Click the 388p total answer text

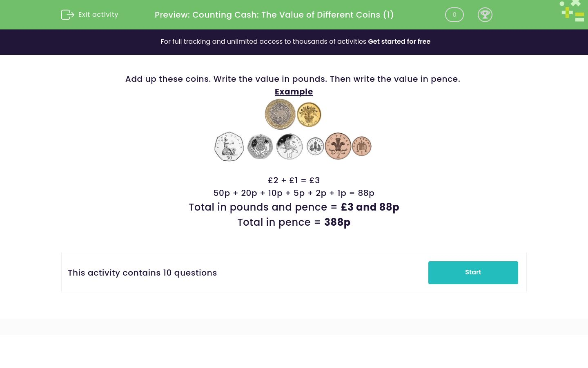click(x=337, y=222)
